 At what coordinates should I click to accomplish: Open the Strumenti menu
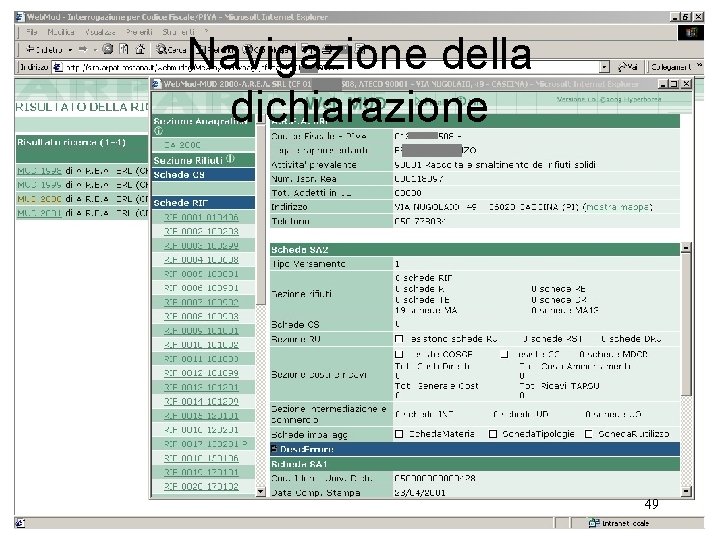[179, 32]
